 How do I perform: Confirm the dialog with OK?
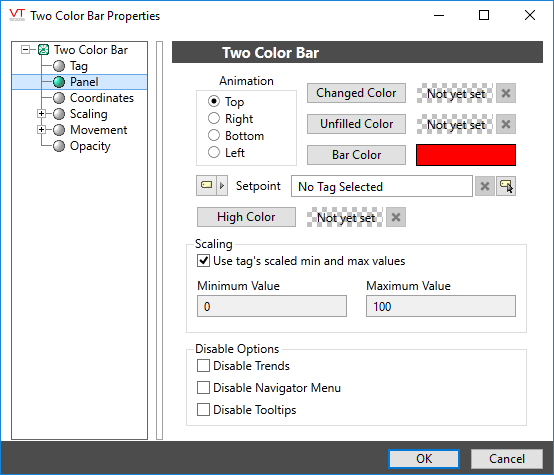coord(424,459)
